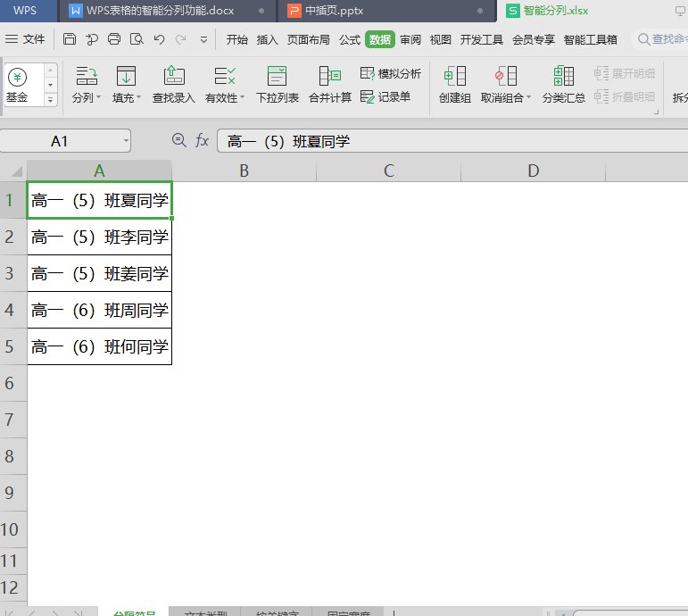688x616 pixels.
Task: Open the Name Box dropdown arrow
Action: [125, 141]
